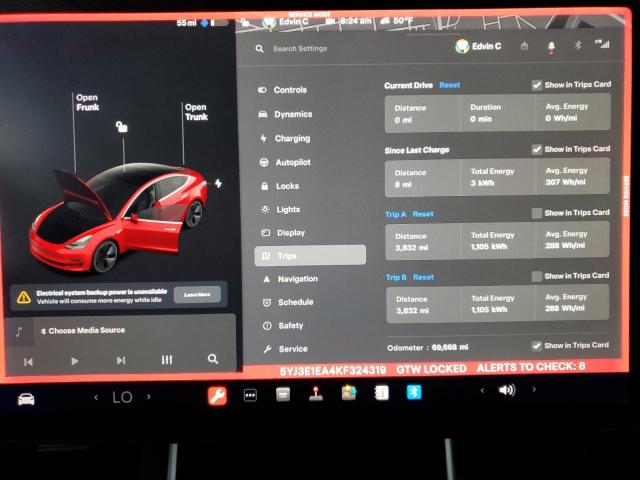Viewport: 640px width, 480px height.
Task: Search media with magnifier icon
Action: 213,359
